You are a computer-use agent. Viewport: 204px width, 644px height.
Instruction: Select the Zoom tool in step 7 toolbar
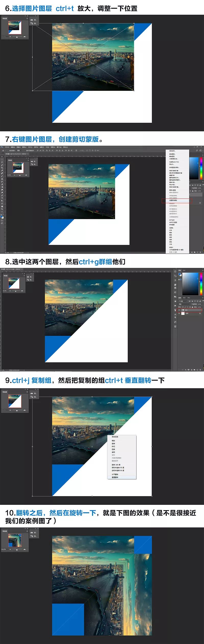coord(2,209)
